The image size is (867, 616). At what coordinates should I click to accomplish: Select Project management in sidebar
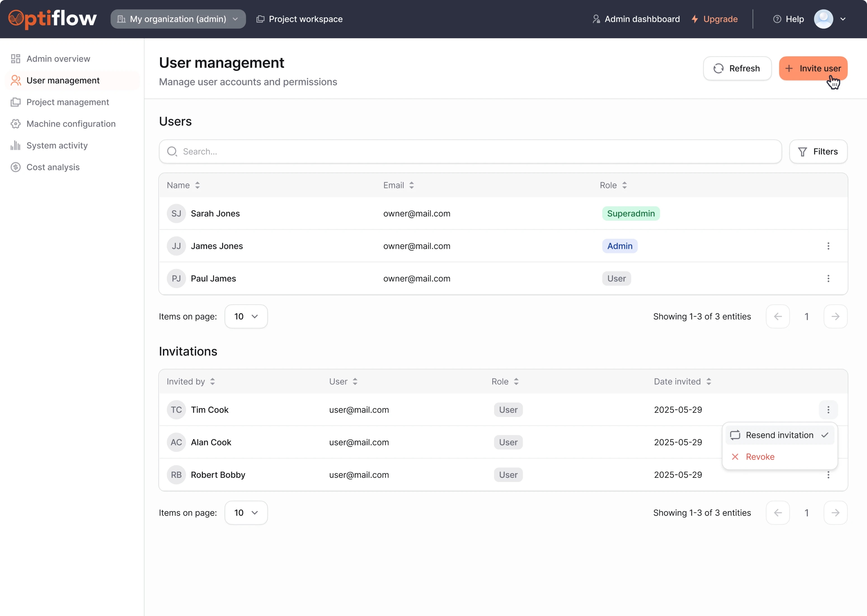67,102
